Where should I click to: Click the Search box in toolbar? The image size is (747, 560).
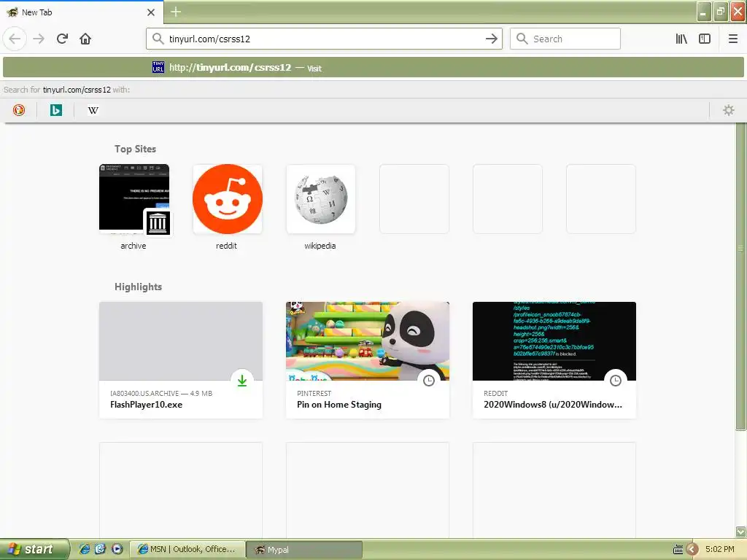pos(565,39)
